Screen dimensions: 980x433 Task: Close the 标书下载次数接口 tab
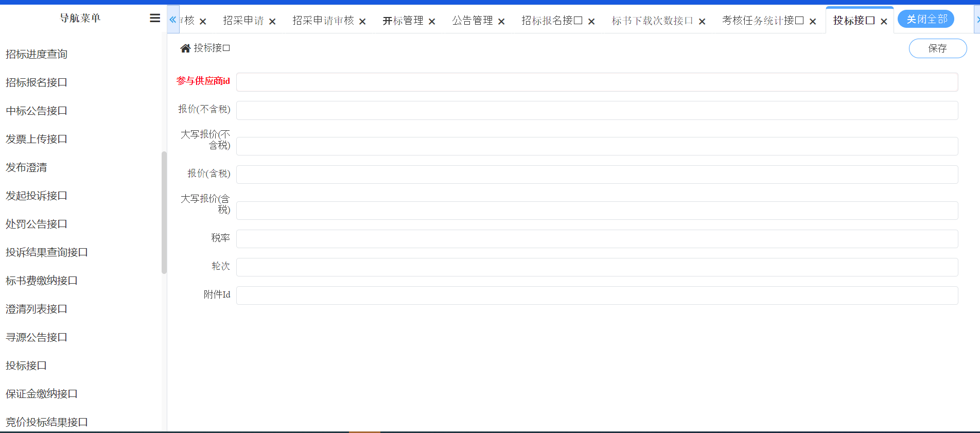point(702,22)
